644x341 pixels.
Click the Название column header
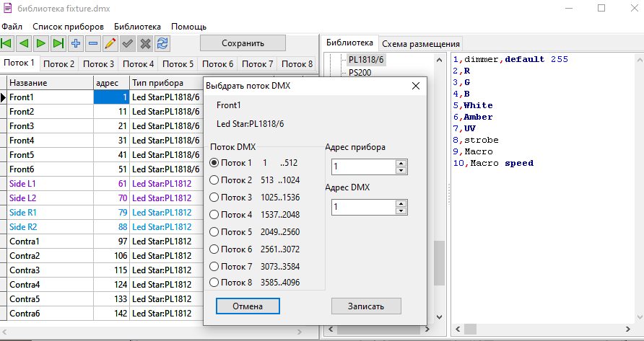click(x=51, y=83)
